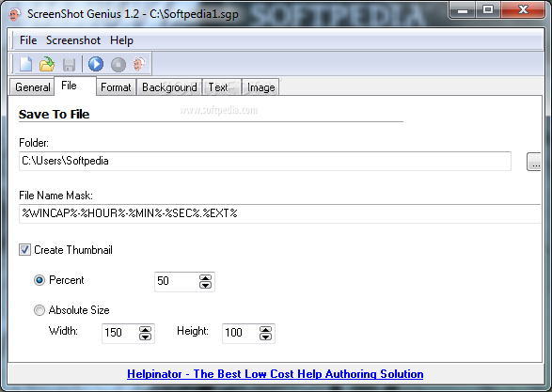Increase Height using the up spinner
This screenshot has height=392, width=552.
tap(265, 329)
